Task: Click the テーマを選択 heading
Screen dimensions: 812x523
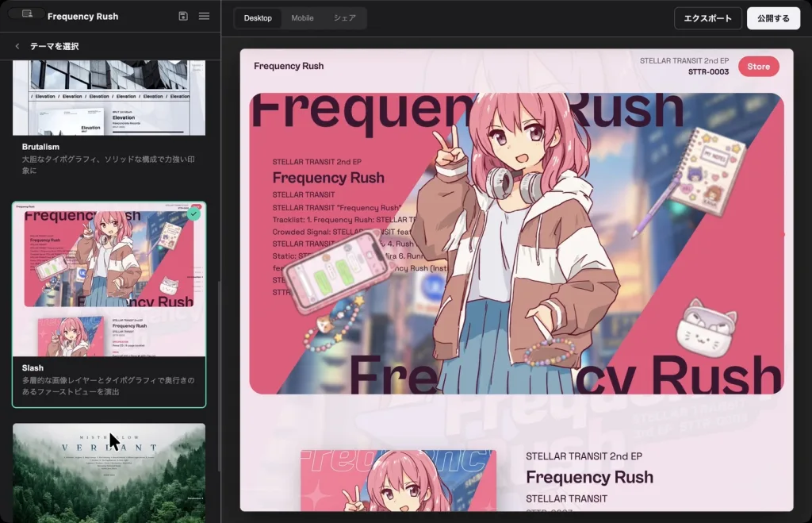Action: (55, 46)
